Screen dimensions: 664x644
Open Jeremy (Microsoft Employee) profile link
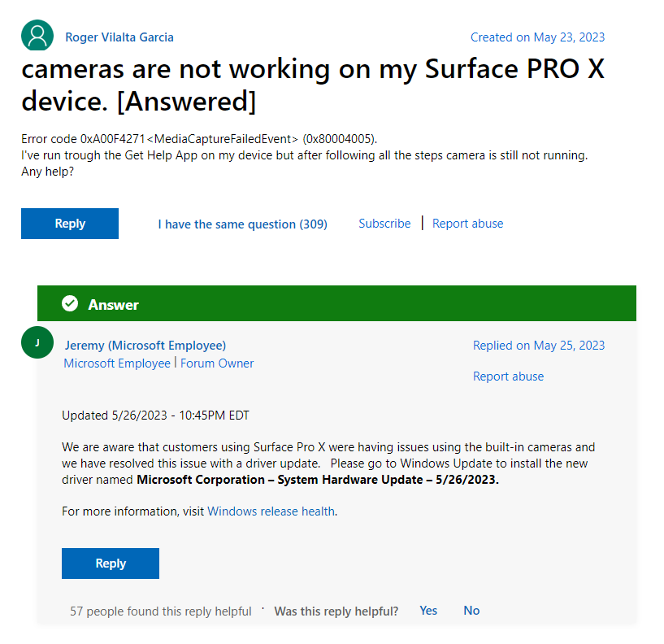click(x=145, y=346)
